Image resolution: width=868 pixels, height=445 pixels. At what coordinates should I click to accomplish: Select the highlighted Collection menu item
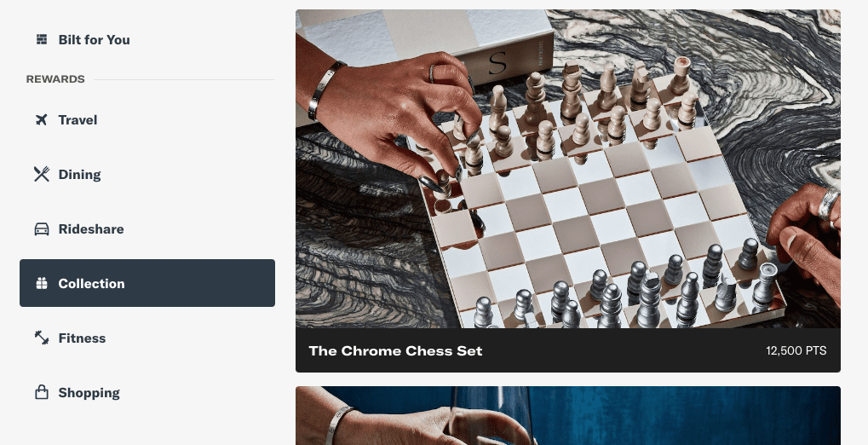pyautogui.click(x=147, y=283)
